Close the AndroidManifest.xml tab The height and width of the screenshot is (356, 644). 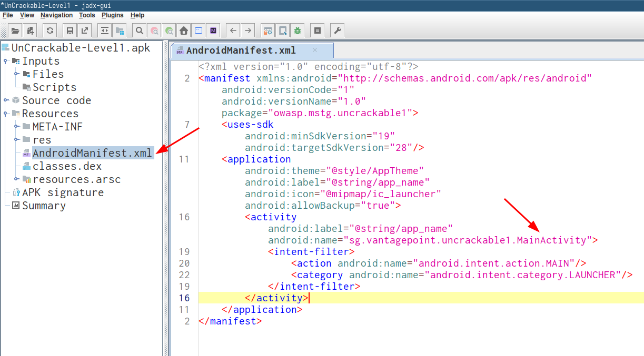(x=315, y=50)
